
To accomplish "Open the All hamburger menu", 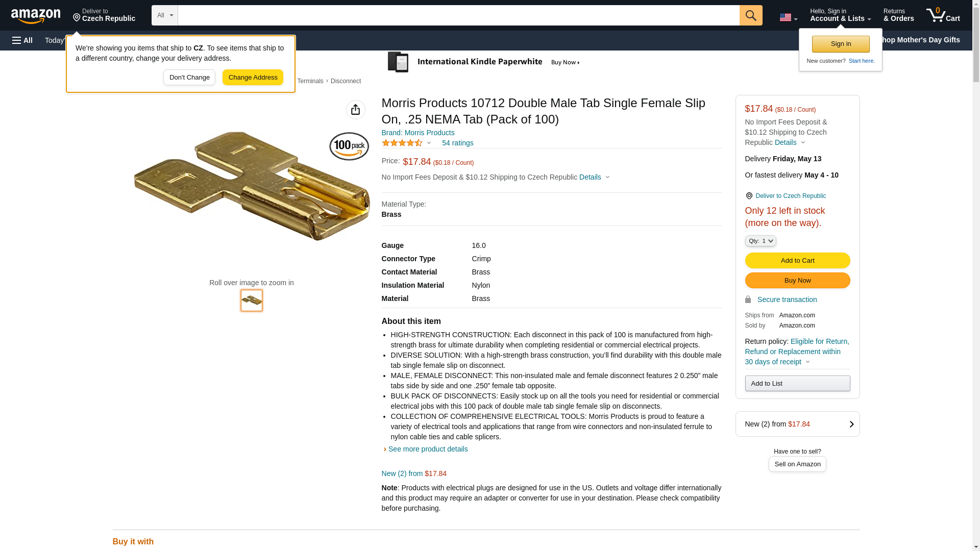I will point(22,40).
